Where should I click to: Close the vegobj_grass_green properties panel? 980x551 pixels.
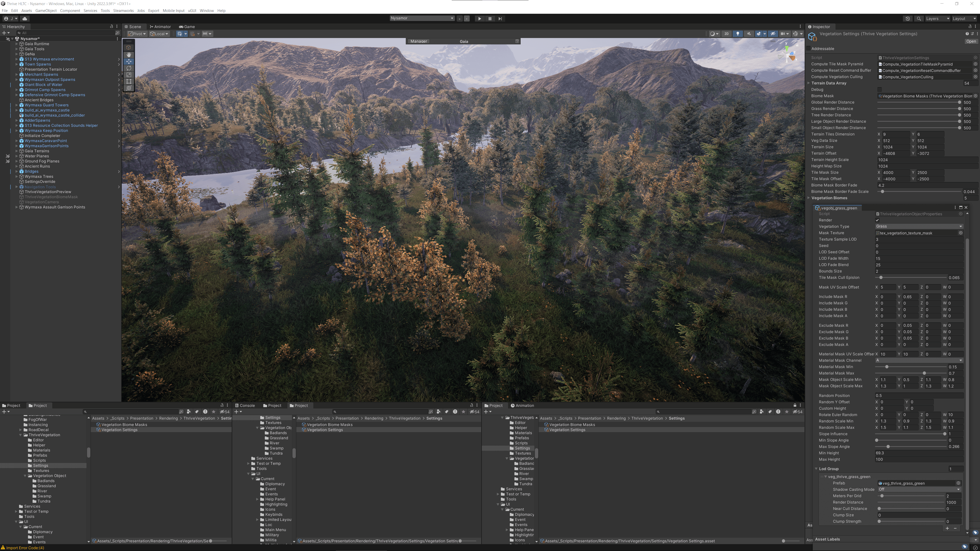[x=966, y=208]
